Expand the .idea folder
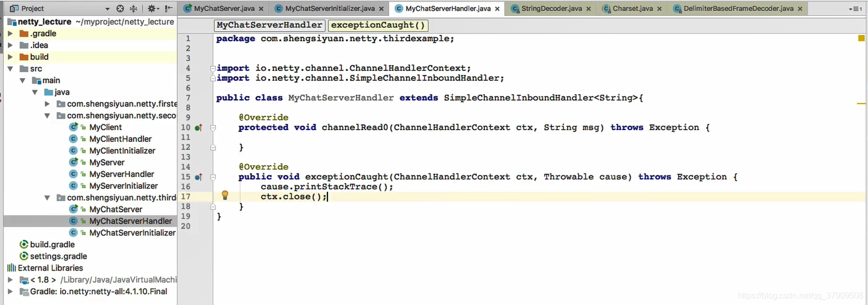The height and width of the screenshot is (305, 868). pyautogui.click(x=10, y=45)
